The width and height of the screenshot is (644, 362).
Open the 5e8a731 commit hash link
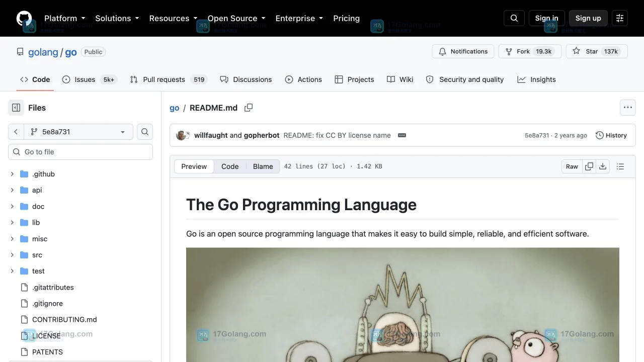537,135
